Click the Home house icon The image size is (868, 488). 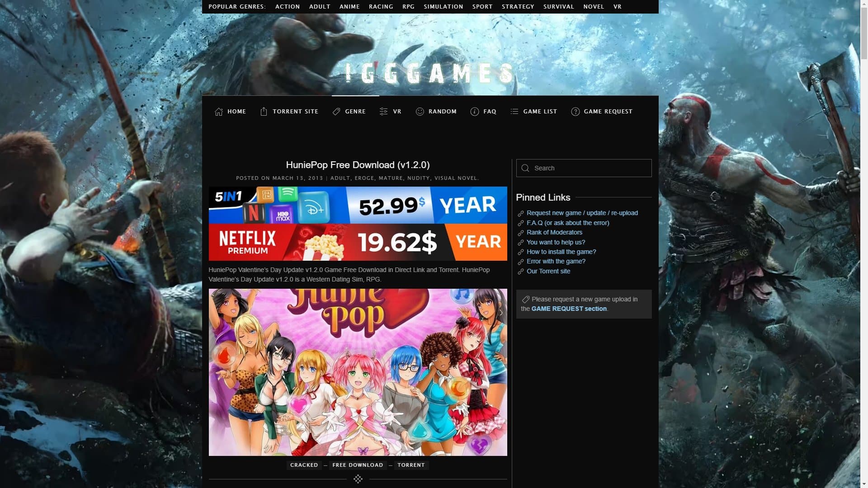coord(219,112)
